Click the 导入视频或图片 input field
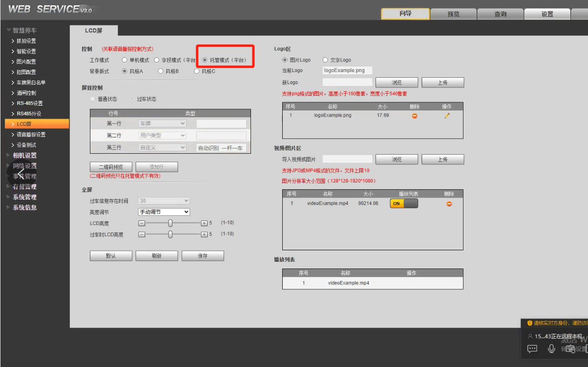 click(x=347, y=159)
